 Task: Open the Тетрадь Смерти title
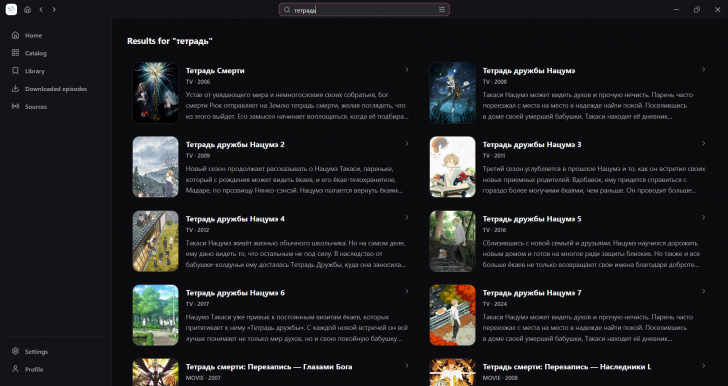215,71
